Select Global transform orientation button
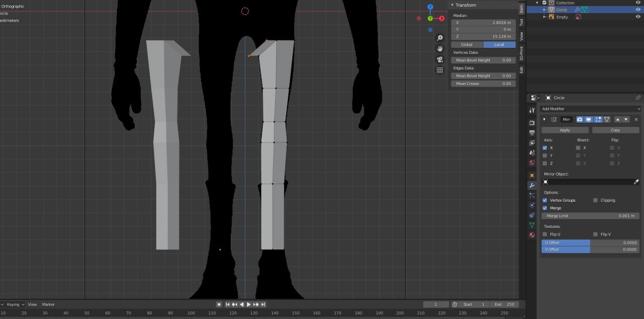 [467, 45]
